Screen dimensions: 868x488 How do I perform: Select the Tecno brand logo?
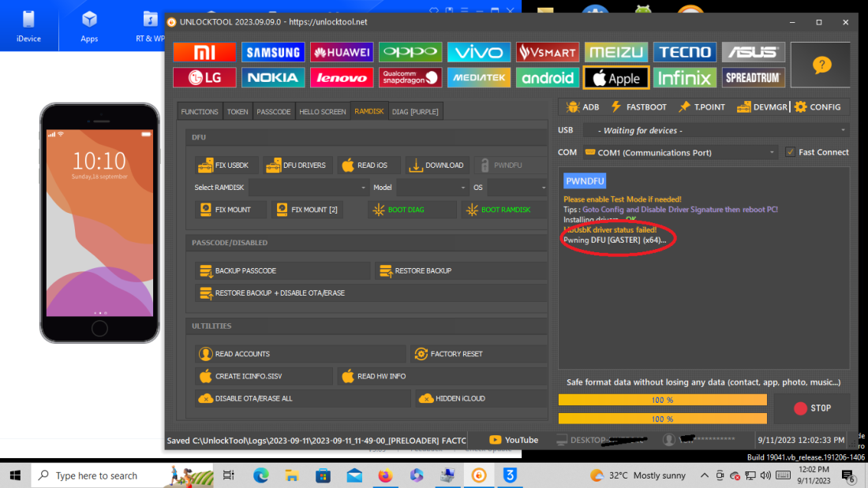point(685,52)
